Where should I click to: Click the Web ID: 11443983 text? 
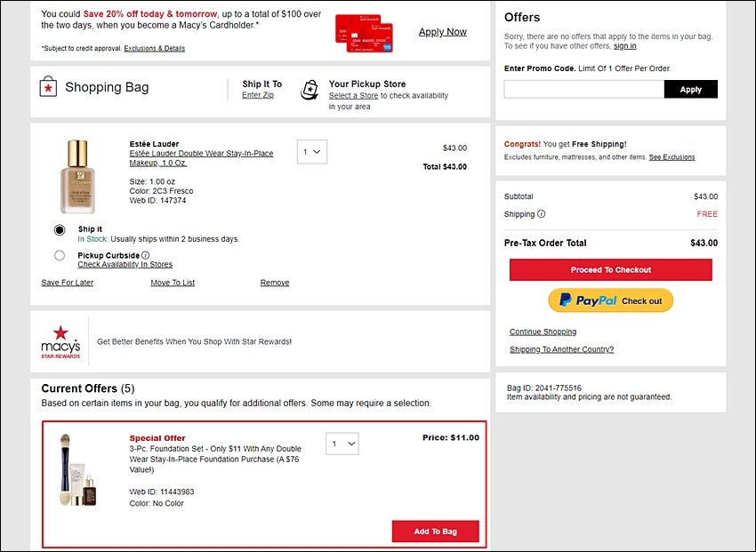click(x=162, y=492)
